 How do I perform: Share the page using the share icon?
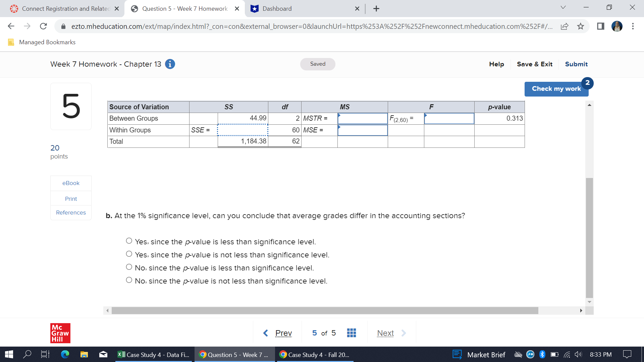coord(565,26)
